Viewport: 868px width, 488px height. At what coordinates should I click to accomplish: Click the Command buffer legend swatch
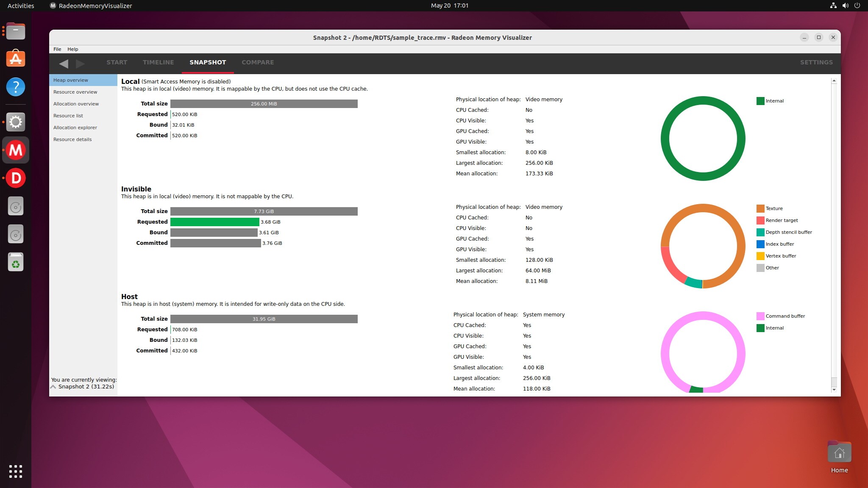(x=760, y=316)
